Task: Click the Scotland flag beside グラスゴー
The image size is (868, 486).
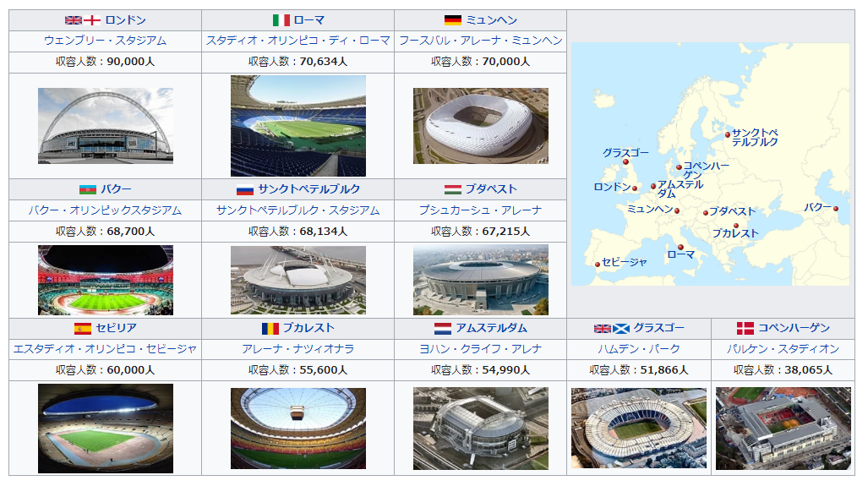Action: point(621,329)
